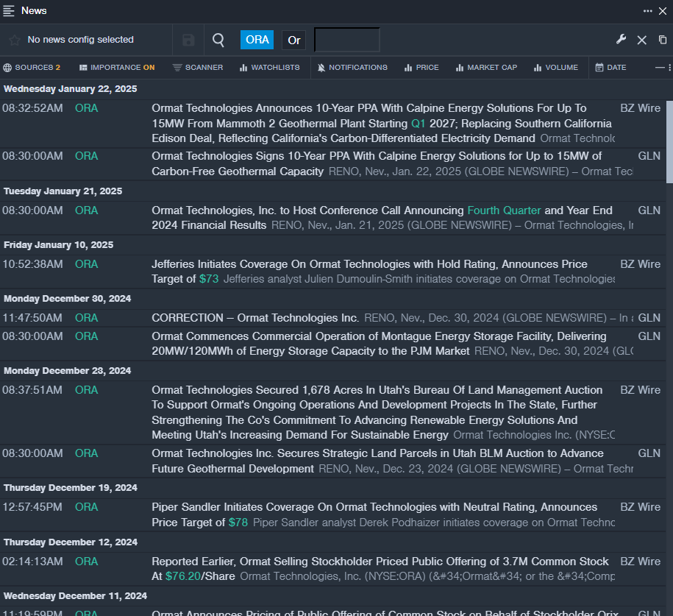Image resolution: width=673 pixels, height=616 pixels.
Task: Click the ORA ticker search tag
Action: pyautogui.click(x=257, y=40)
